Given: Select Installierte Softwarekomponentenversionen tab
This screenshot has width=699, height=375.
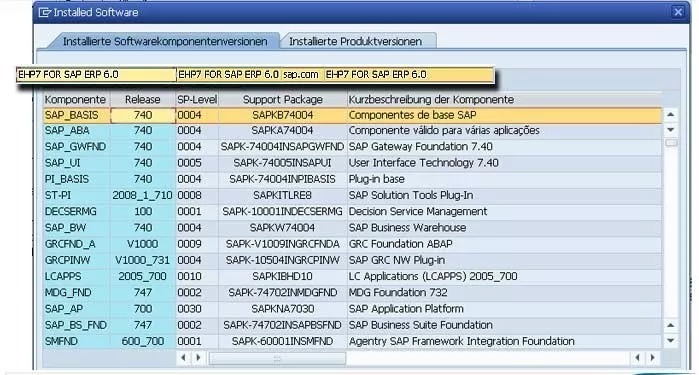Looking at the screenshot, I should (165, 41).
